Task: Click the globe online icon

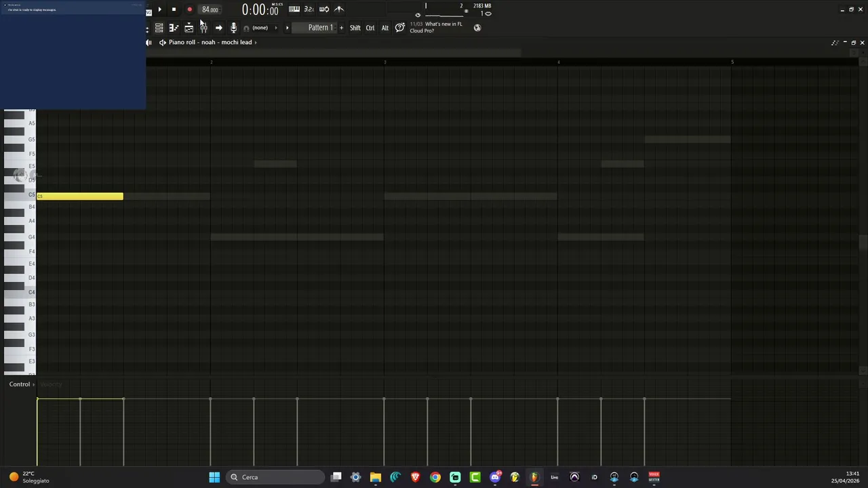Action: 477,28
